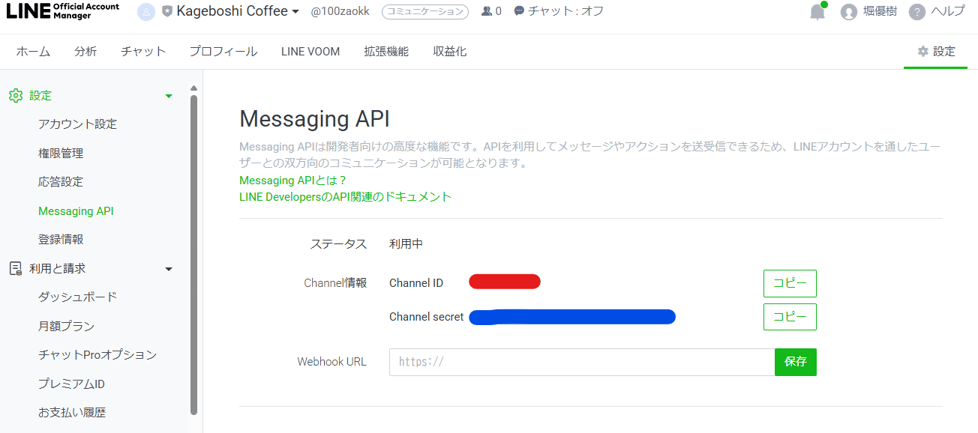Image resolution: width=978 pixels, height=433 pixels.
Task: Open 登録情報 in sidebar
Action: click(61, 239)
